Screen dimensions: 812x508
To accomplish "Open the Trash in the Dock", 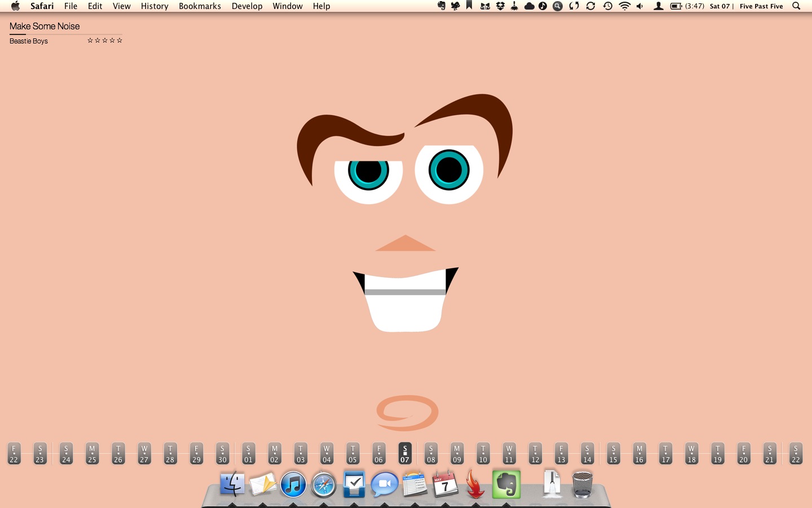I will pos(582,484).
